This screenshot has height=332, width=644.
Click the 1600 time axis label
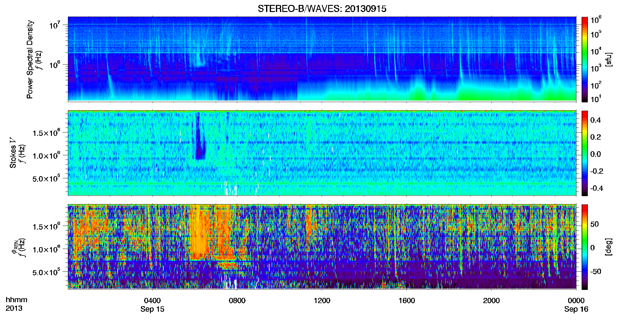(407, 301)
